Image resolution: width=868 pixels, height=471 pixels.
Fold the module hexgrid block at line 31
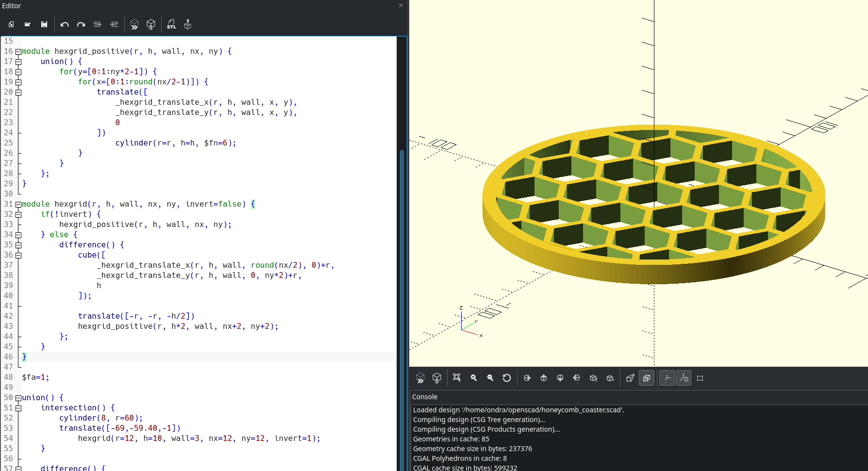pos(18,204)
